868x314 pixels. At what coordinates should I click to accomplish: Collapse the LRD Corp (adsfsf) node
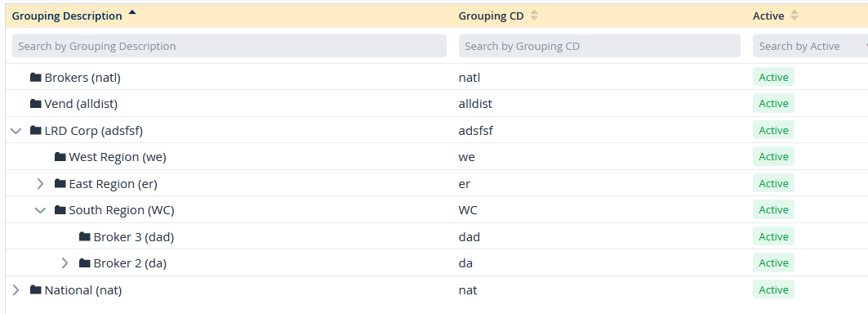[16, 131]
